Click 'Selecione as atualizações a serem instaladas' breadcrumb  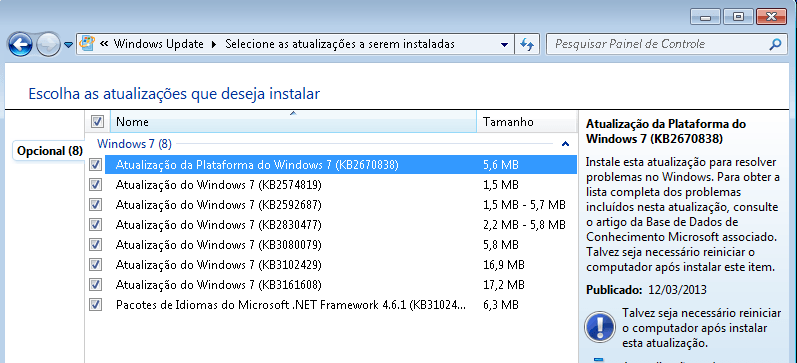(340, 44)
